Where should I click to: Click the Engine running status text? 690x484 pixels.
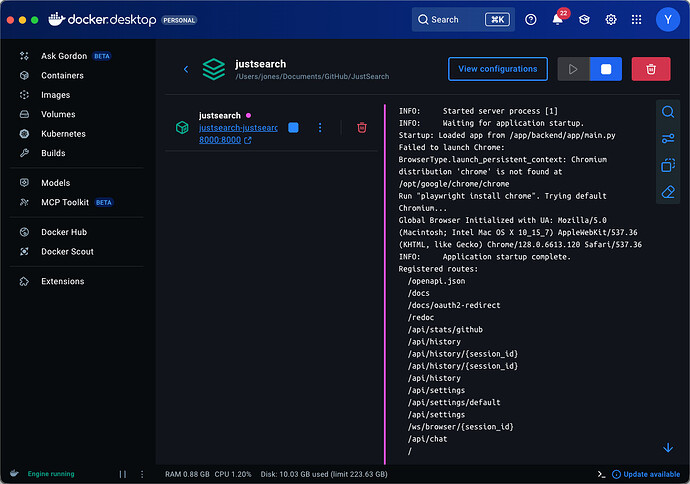point(51,474)
